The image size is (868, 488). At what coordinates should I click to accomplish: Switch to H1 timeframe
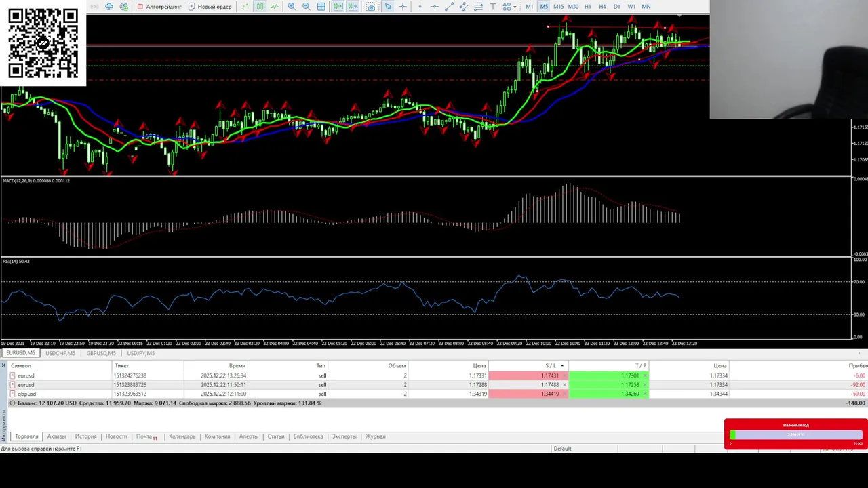[587, 6]
